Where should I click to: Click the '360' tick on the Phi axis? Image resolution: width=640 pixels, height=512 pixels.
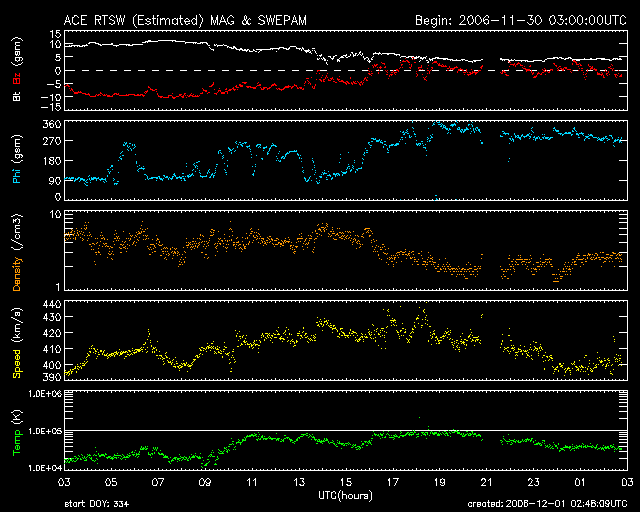[x=52, y=125]
